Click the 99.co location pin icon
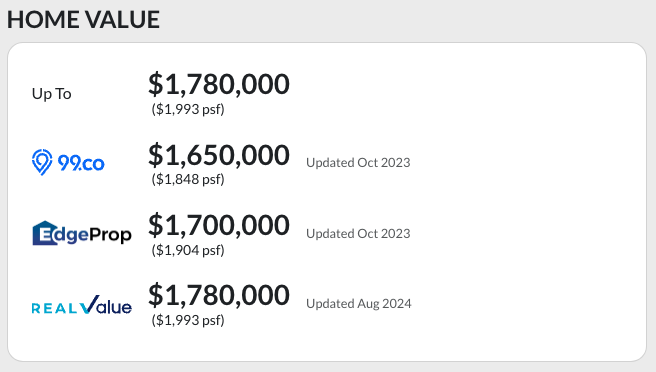Image resolution: width=656 pixels, height=372 pixels. [x=42, y=162]
